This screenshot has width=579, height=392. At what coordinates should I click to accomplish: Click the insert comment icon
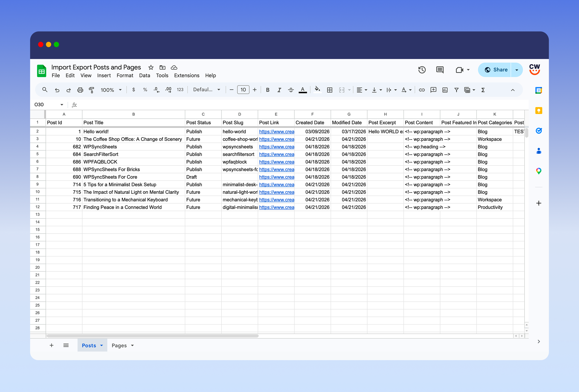point(433,90)
